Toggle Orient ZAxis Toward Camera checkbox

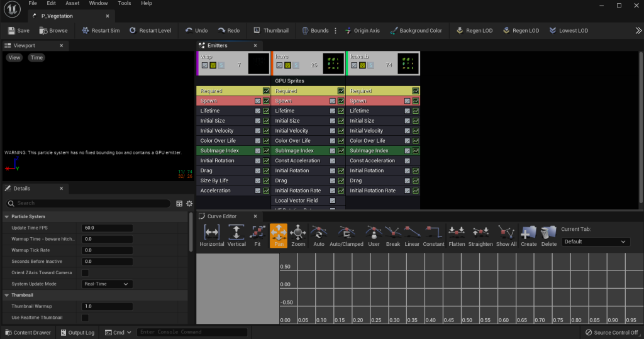[85, 273]
